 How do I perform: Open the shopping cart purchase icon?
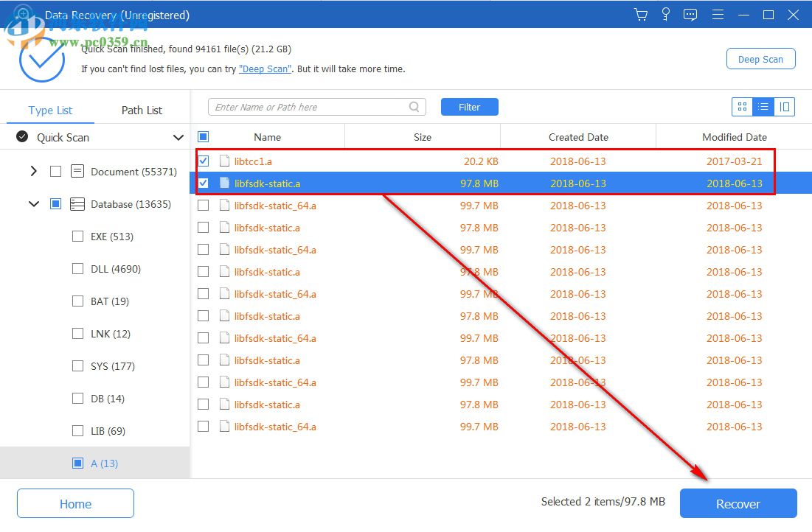[x=640, y=15]
